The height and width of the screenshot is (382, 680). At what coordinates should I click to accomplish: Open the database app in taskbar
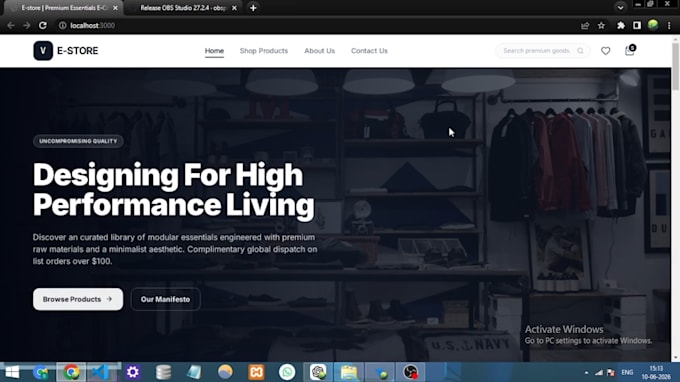coord(163,372)
